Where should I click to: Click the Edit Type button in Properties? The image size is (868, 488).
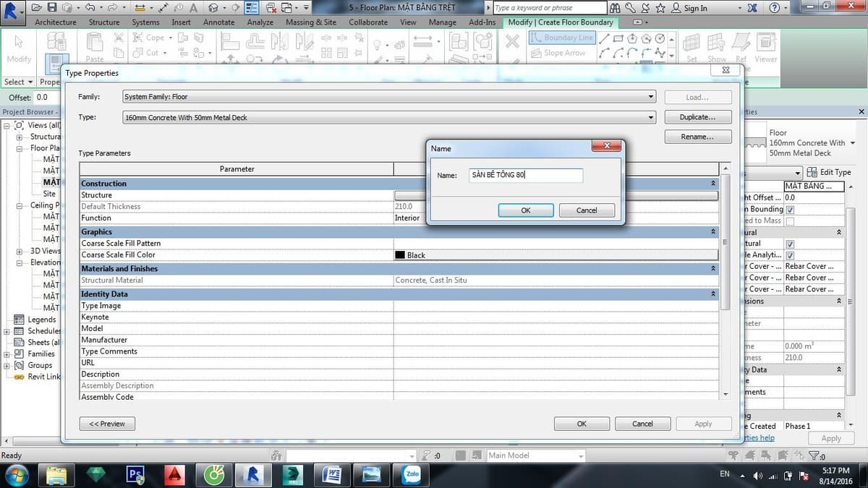pos(830,172)
